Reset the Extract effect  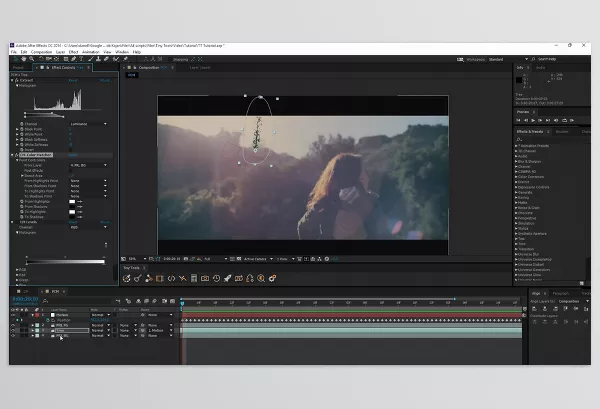point(73,80)
